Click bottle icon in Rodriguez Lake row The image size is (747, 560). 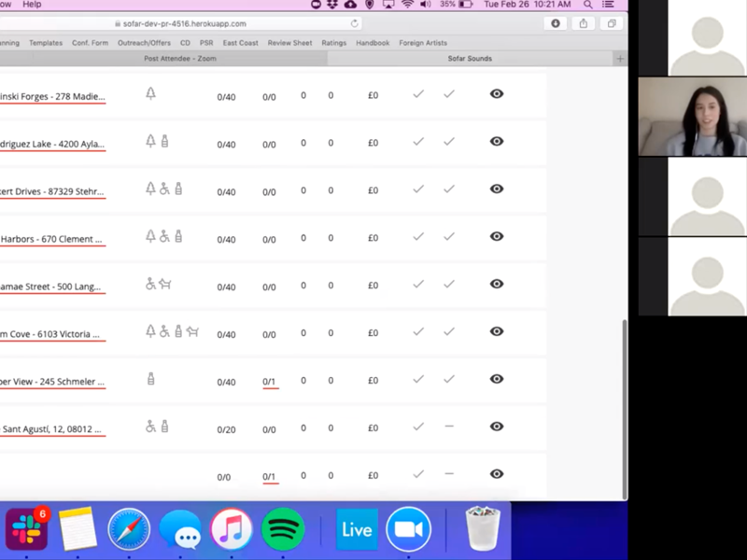coord(165,141)
